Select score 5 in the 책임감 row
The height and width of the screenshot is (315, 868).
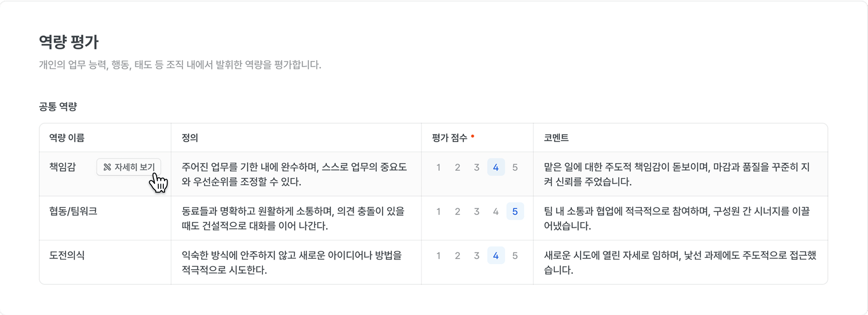(x=515, y=167)
